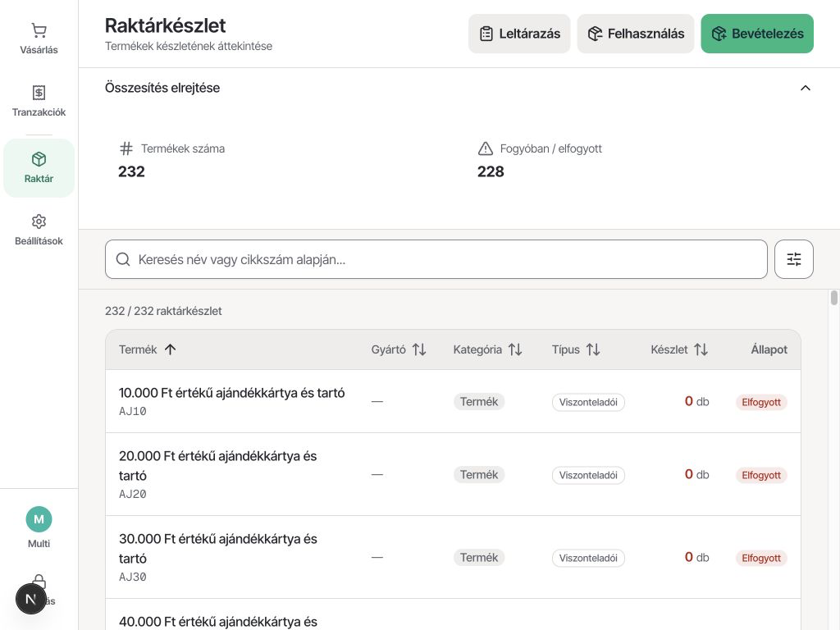This screenshot has width=840, height=630.
Task: Click Összesítés elrejtése label
Action: point(162,88)
